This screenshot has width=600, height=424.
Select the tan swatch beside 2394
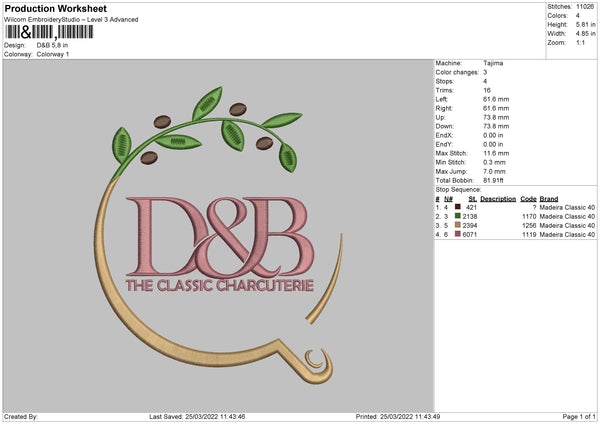pos(457,225)
